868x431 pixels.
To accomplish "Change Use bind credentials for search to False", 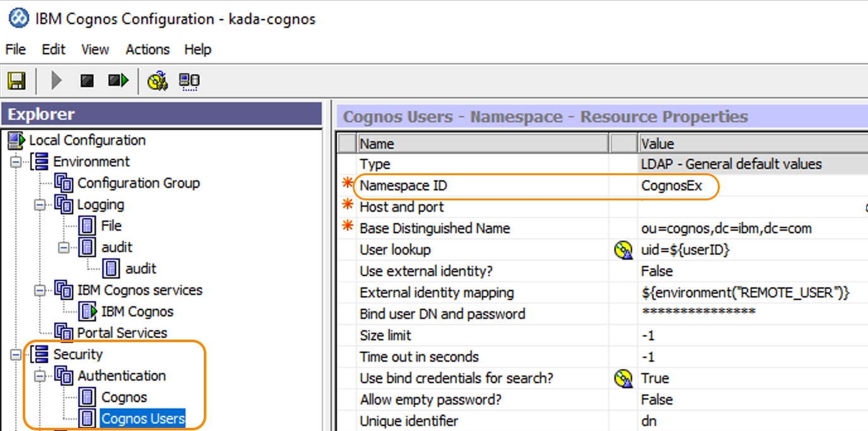I will (656, 378).
